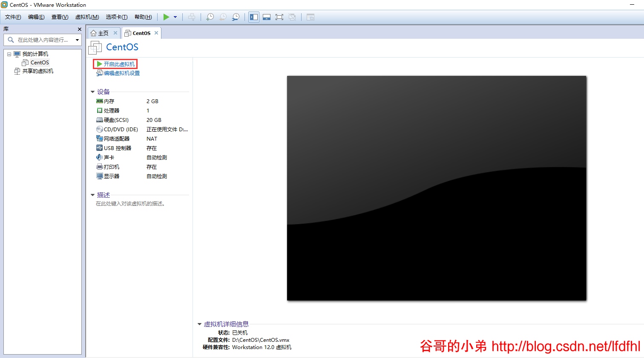The width and height of the screenshot is (644, 358).
Task: Close the 库 library panel
Action: click(79, 29)
